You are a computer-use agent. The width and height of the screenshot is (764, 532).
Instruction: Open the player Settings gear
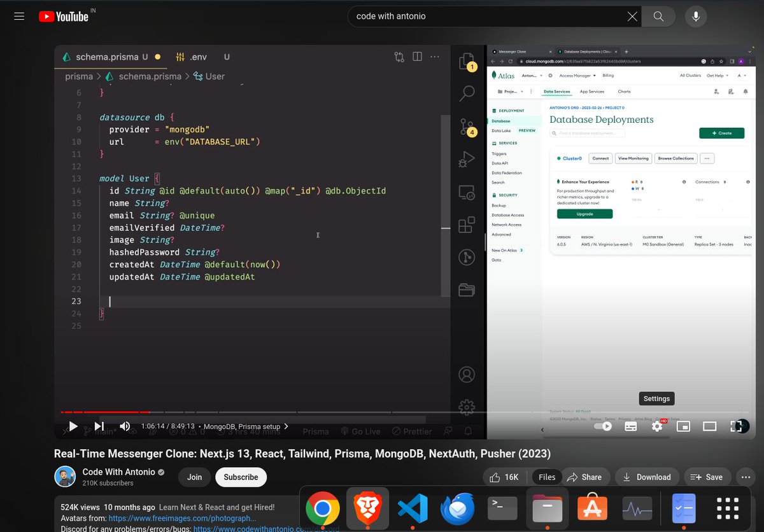pyautogui.click(x=657, y=426)
